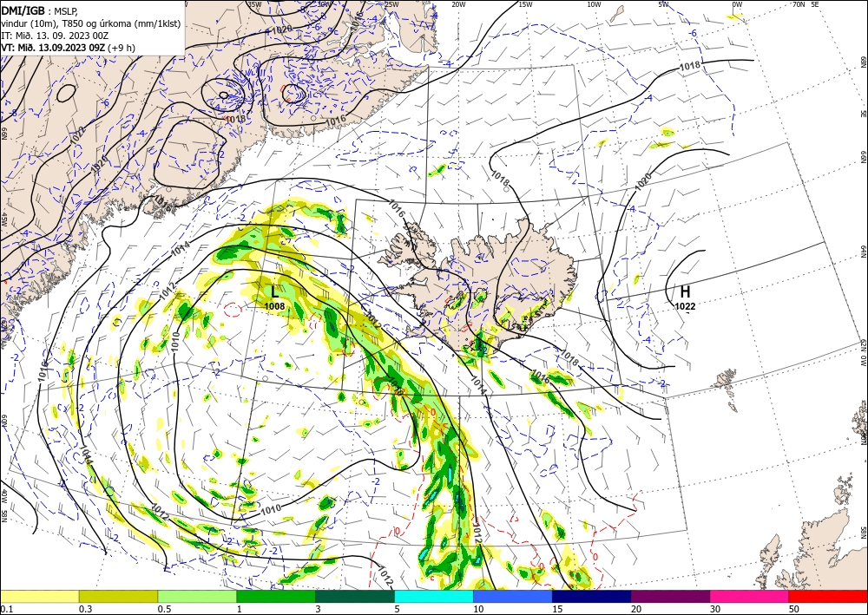This screenshot has width=868, height=615.
Task: Click the '1022' pressure value under H
Action: [686, 306]
